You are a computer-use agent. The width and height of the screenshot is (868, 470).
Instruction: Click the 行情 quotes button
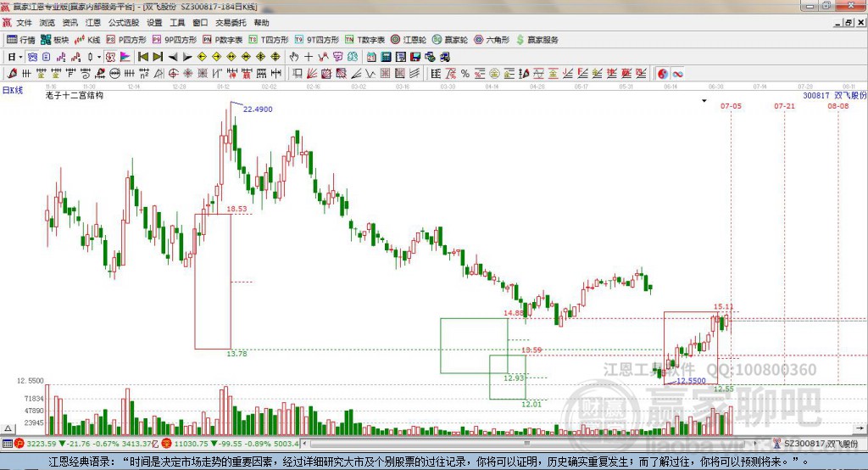(x=21, y=40)
